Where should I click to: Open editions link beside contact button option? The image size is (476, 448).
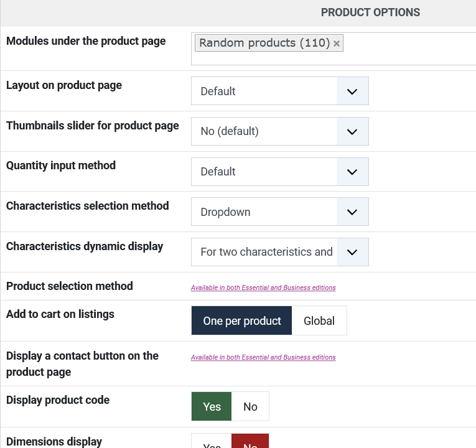pos(263,358)
